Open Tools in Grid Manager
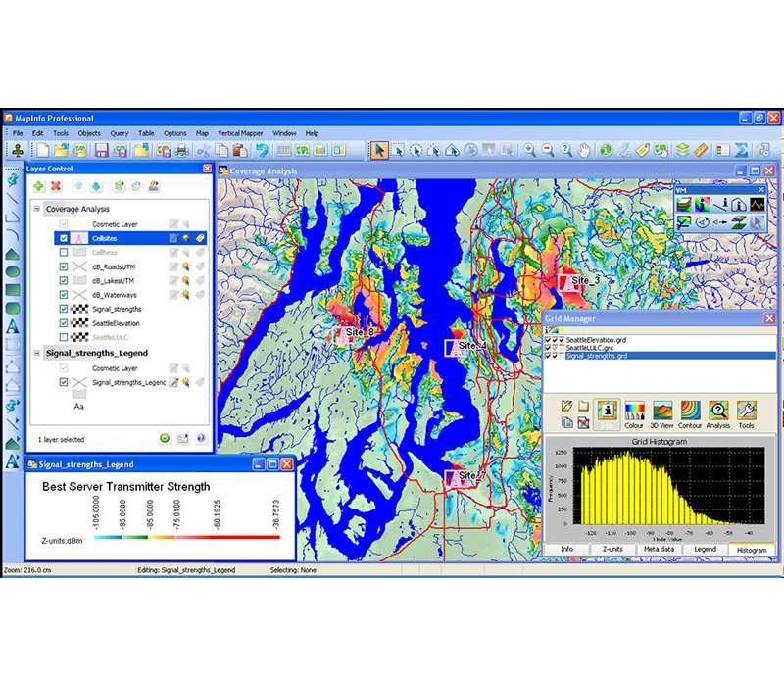Image resolution: width=784 pixels, height=678 pixels. tap(746, 415)
